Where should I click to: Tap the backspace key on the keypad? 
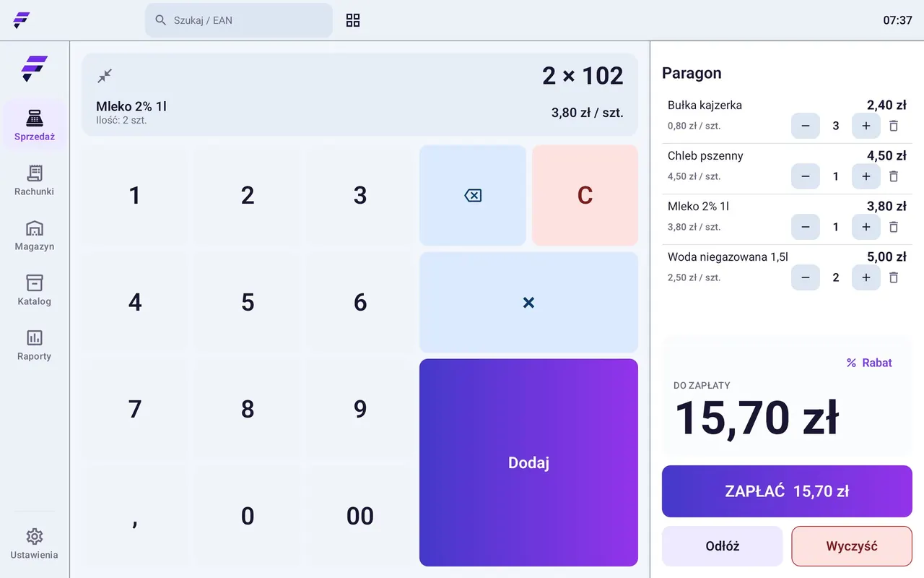473,195
